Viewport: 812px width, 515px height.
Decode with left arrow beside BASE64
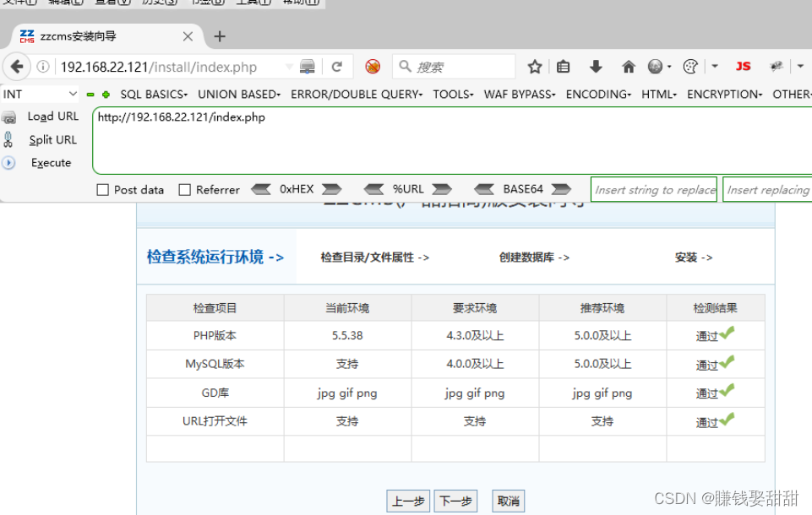tap(484, 189)
